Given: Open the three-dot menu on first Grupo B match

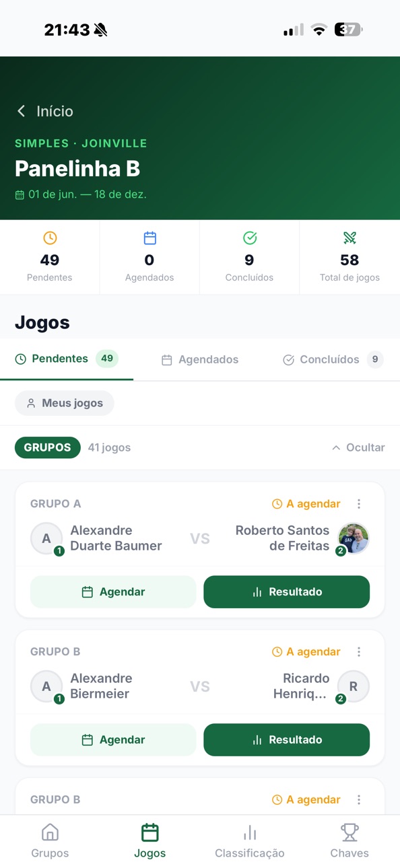Looking at the screenshot, I should [359, 652].
